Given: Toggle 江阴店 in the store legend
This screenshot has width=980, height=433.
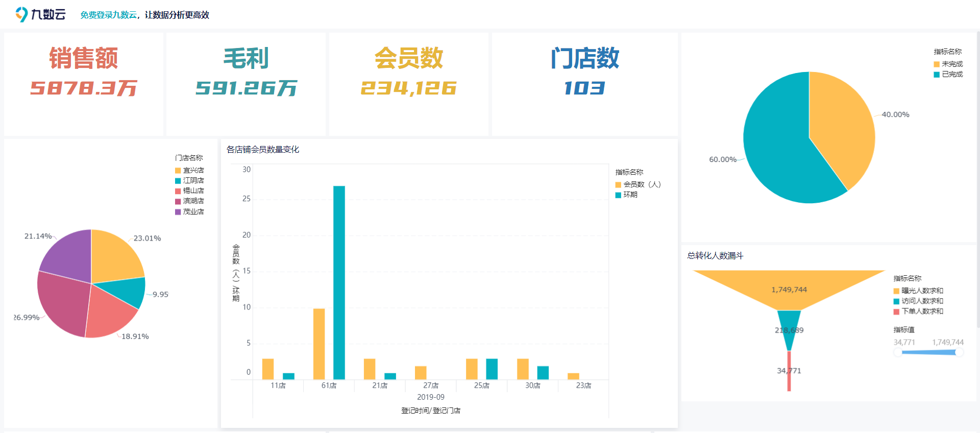Looking at the screenshot, I should [189, 180].
